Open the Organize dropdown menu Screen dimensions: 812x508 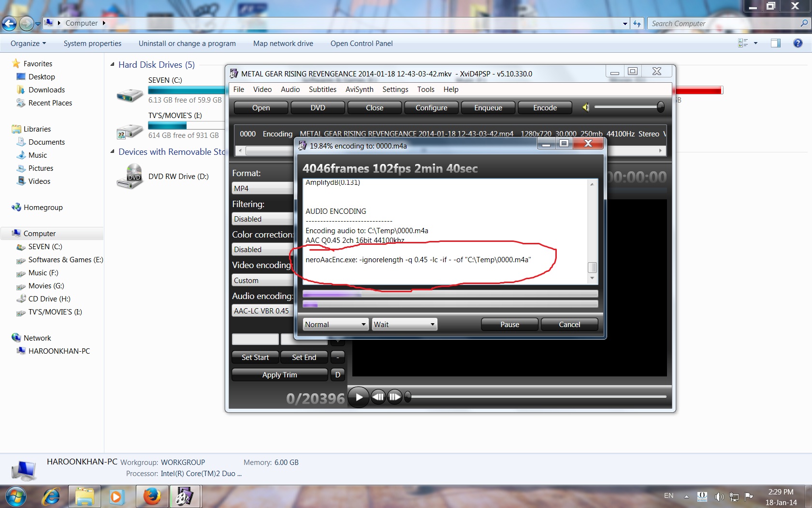(28, 43)
